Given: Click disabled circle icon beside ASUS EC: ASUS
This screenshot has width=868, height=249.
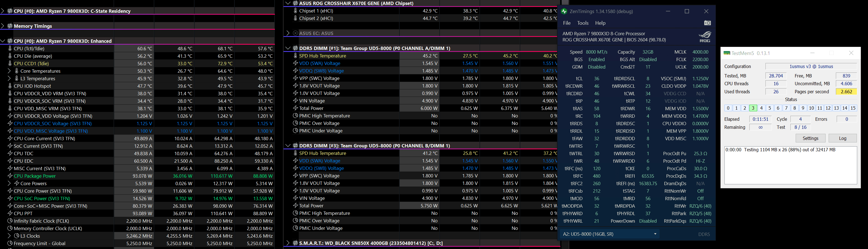Looking at the screenshot, I should pyautogui.click(x=295, y=33).
